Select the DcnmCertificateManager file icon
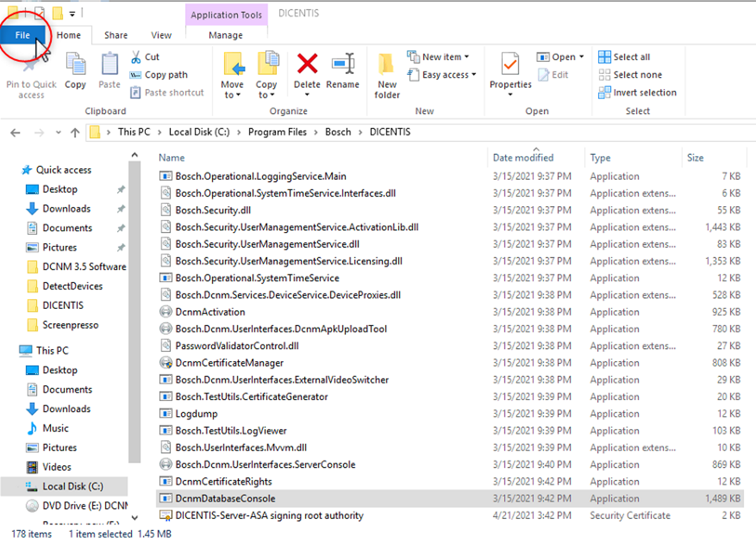This screenshot has width=756, height=542. tap(165, 363)
